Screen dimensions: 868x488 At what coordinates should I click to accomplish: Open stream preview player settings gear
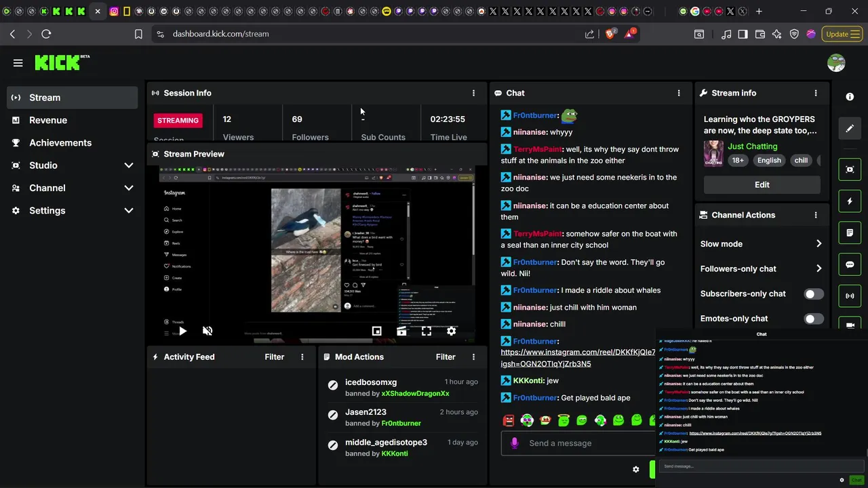(451, 331)
